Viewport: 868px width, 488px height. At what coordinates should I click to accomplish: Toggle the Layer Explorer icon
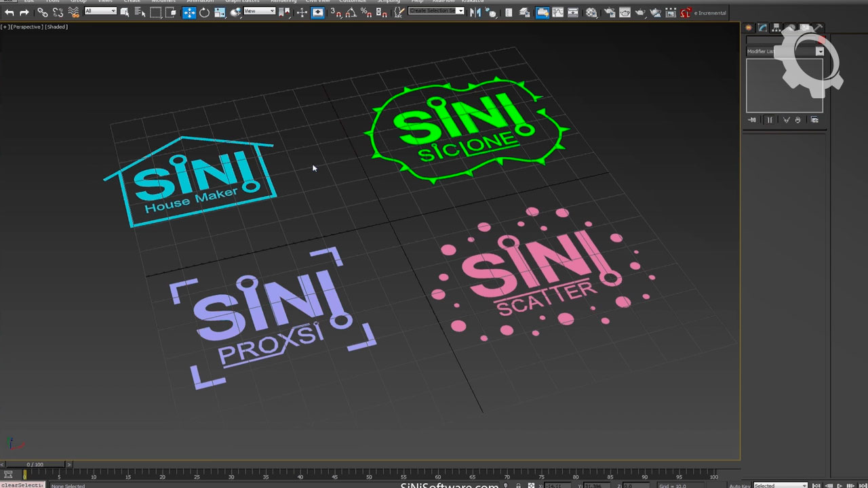click(524, 13)
